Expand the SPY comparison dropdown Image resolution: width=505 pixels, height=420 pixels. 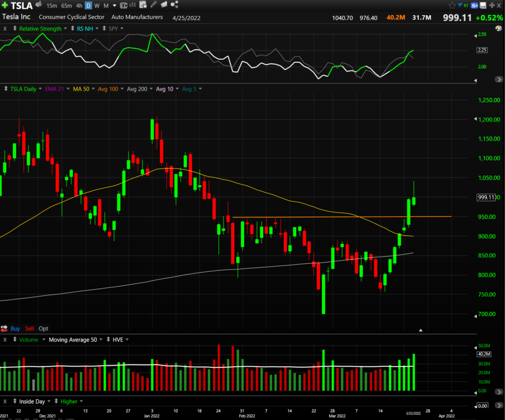point(122,28)
